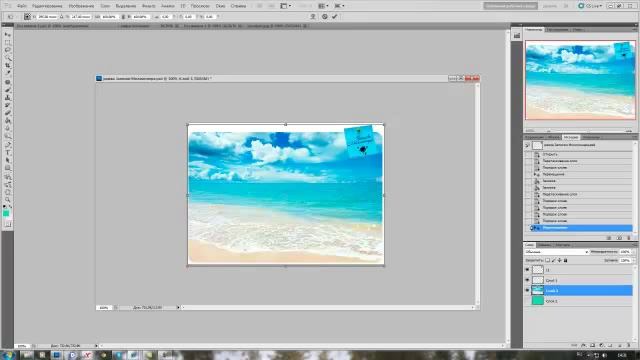Image resolution: width=640 pixels, height=360 pixels.
Task: Click the reference point locator icon
Action: tap(27, 17)
